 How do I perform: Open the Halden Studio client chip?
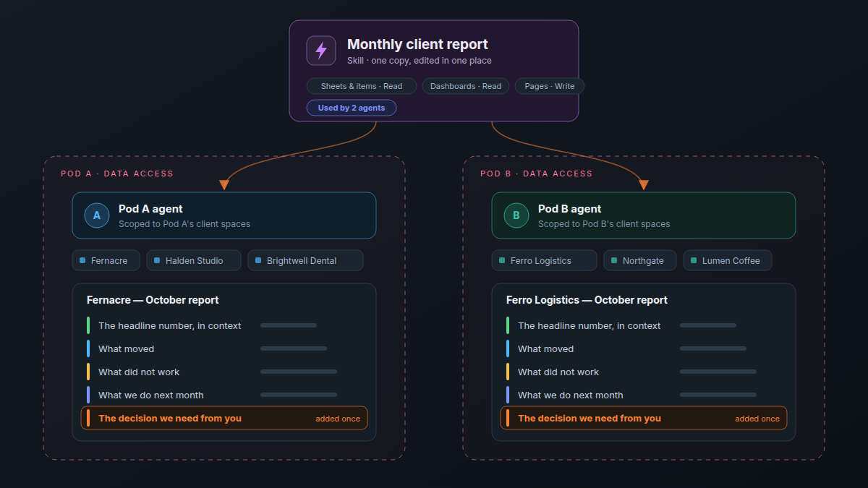(x=194, y=260)
